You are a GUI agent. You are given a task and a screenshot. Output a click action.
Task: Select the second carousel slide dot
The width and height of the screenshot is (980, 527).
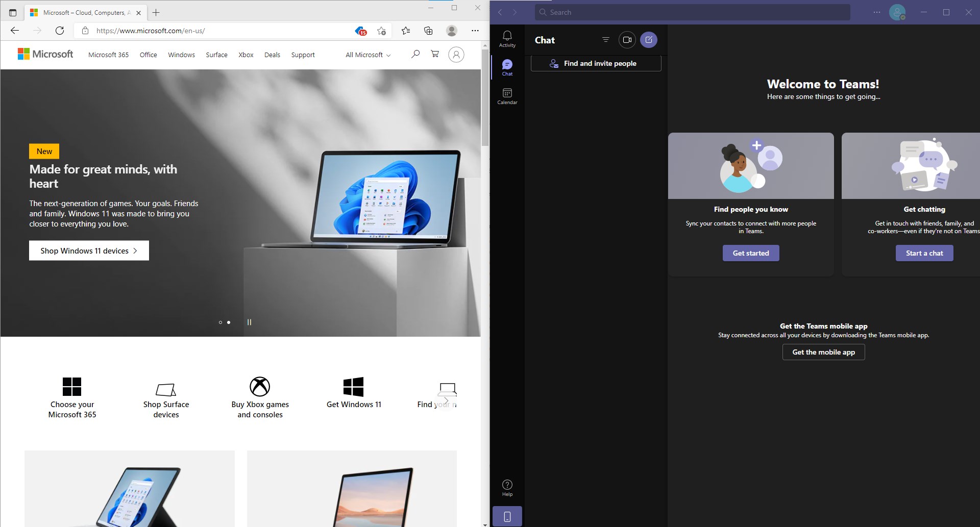(229, 322)
